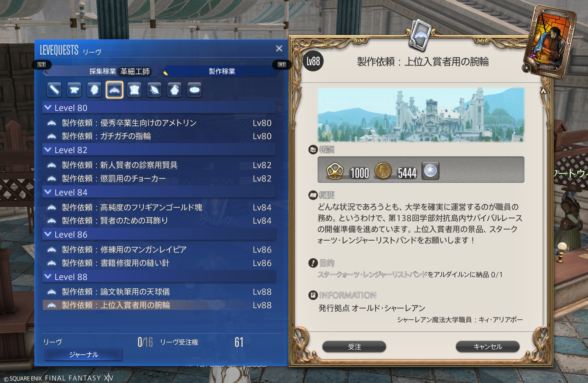Select the Culinarian frying pan class icon
The width and height of the screenshot is (588, 383).
[x=194, y=90]
